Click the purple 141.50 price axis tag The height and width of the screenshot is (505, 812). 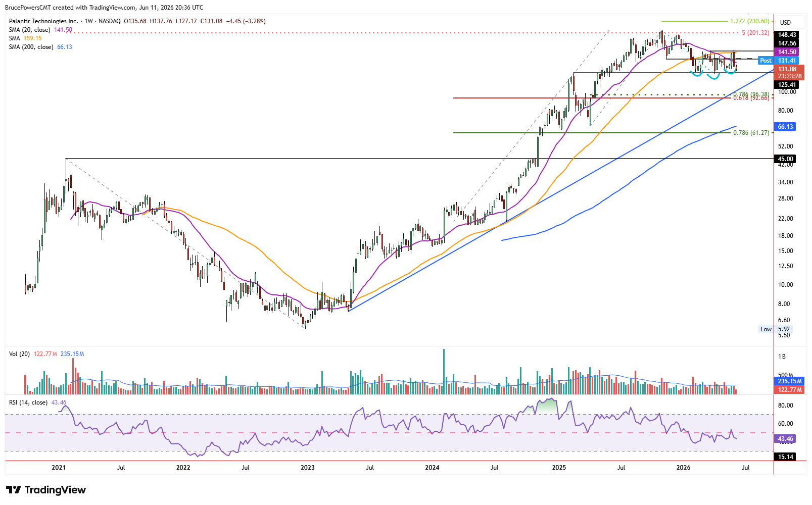point(787,52)
